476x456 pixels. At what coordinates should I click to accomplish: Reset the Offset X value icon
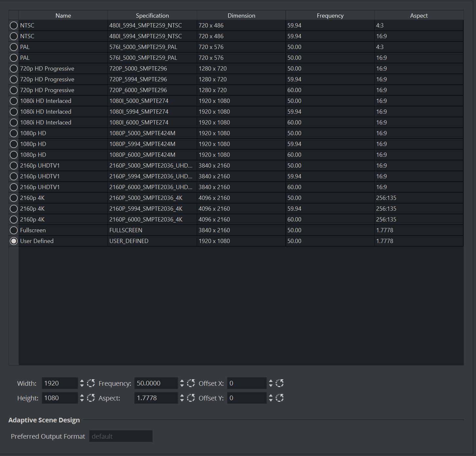click(x=280, y=383)
